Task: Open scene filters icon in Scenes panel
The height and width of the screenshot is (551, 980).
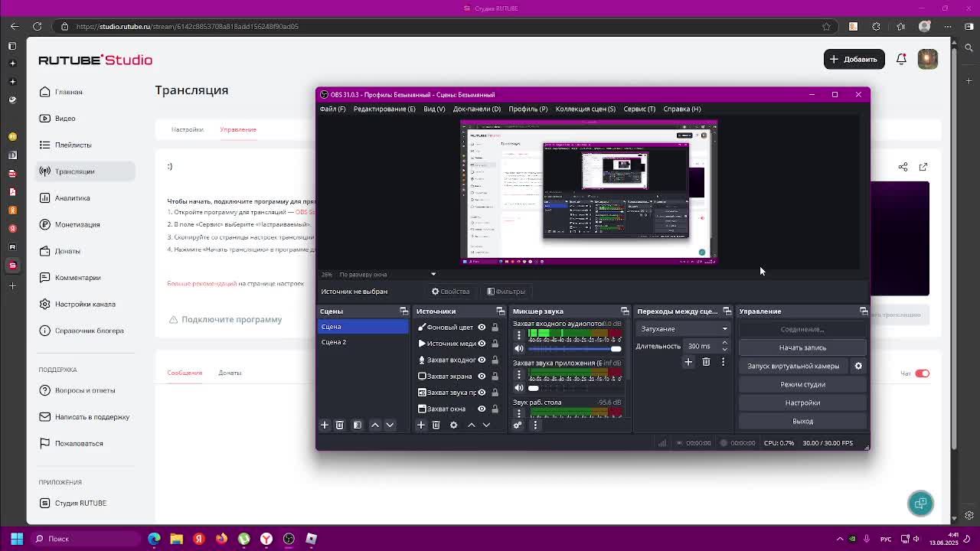Action: tap(358, 425)
